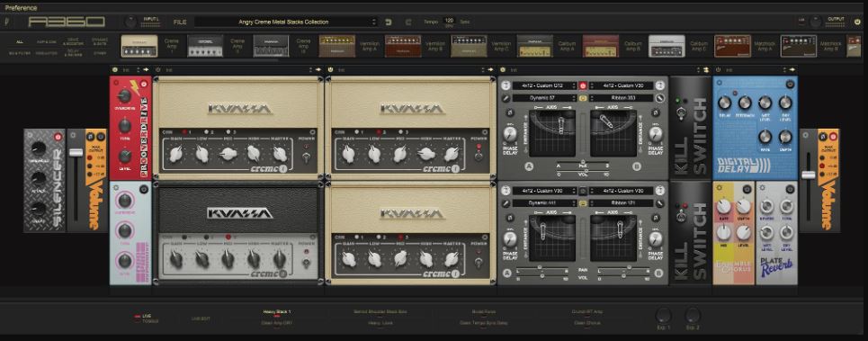Click the Gain knob on the top-left Creme amp
Viewport: 868px width, 341px height.
(x=175, y=155)
